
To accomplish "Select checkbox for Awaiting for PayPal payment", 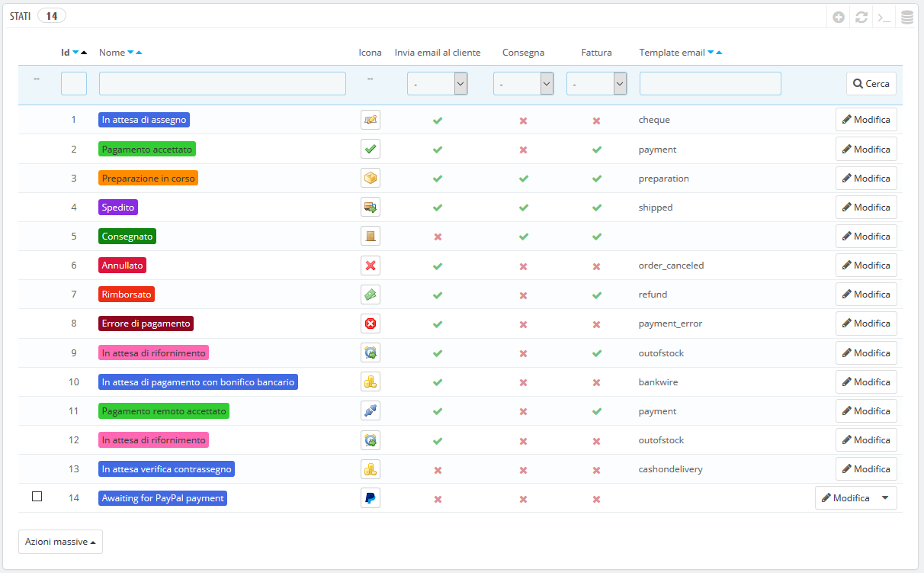I will tap(37, 497).
